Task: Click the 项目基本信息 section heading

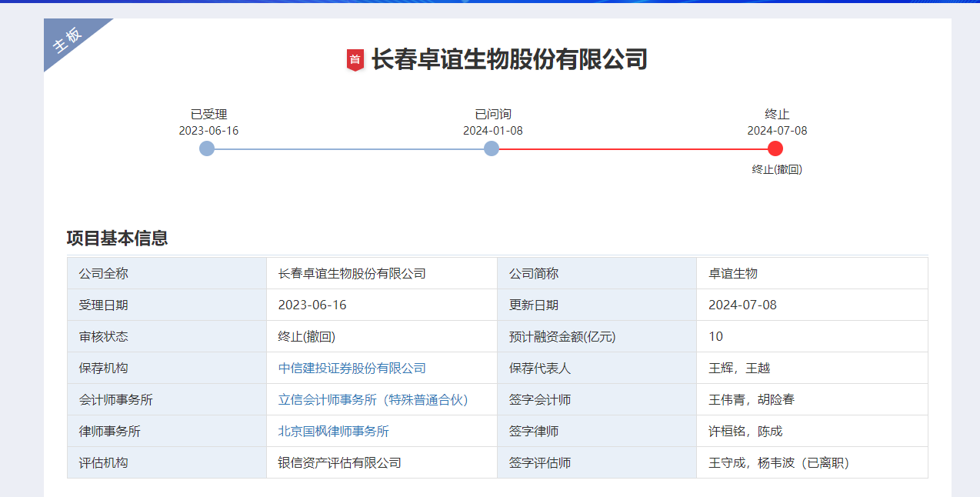Action: point(117,238)
